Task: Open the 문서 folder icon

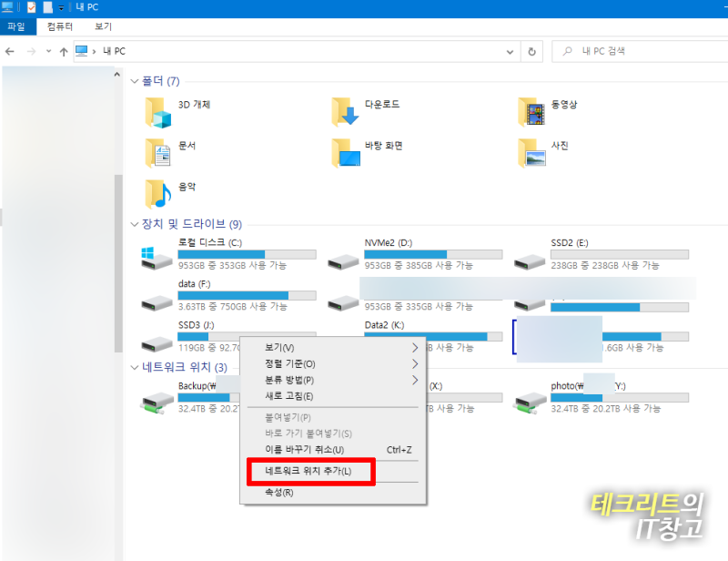Action: click(x=157, y=153)
